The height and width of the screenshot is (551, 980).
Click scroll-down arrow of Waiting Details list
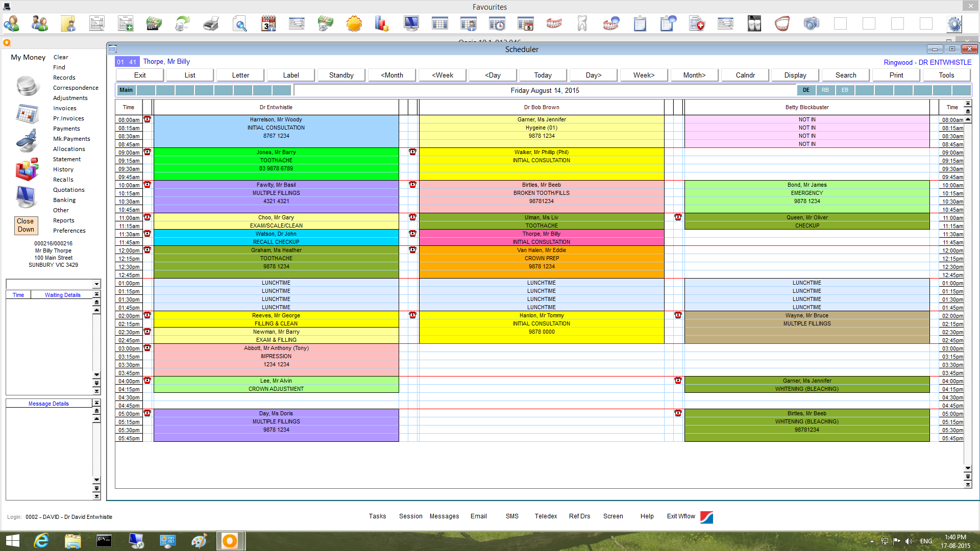(96, 375)
